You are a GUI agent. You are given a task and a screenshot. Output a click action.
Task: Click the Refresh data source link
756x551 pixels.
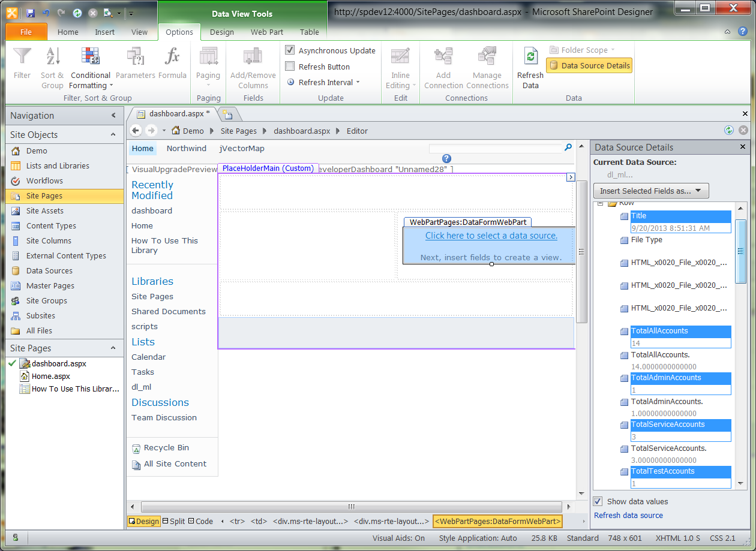pos(628,515)
